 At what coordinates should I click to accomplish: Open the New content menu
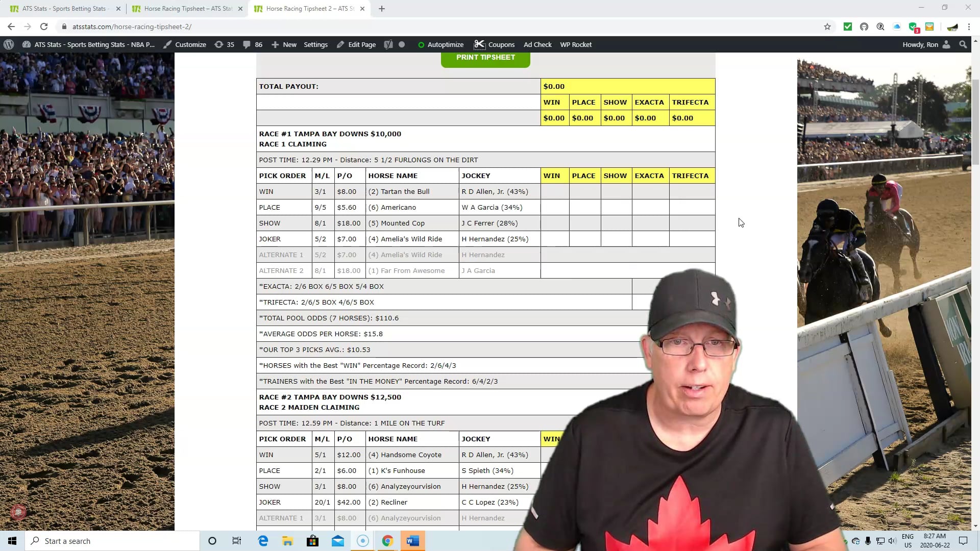pos(284,44)
